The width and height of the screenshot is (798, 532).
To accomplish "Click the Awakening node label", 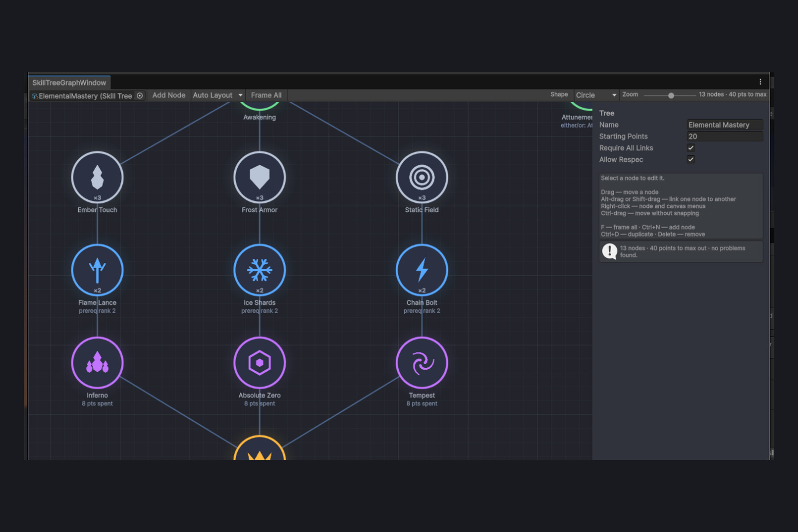I will 259,117.
